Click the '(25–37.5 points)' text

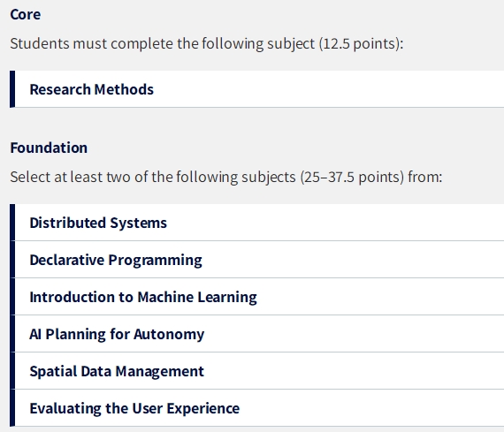click(x=352, y=177)
